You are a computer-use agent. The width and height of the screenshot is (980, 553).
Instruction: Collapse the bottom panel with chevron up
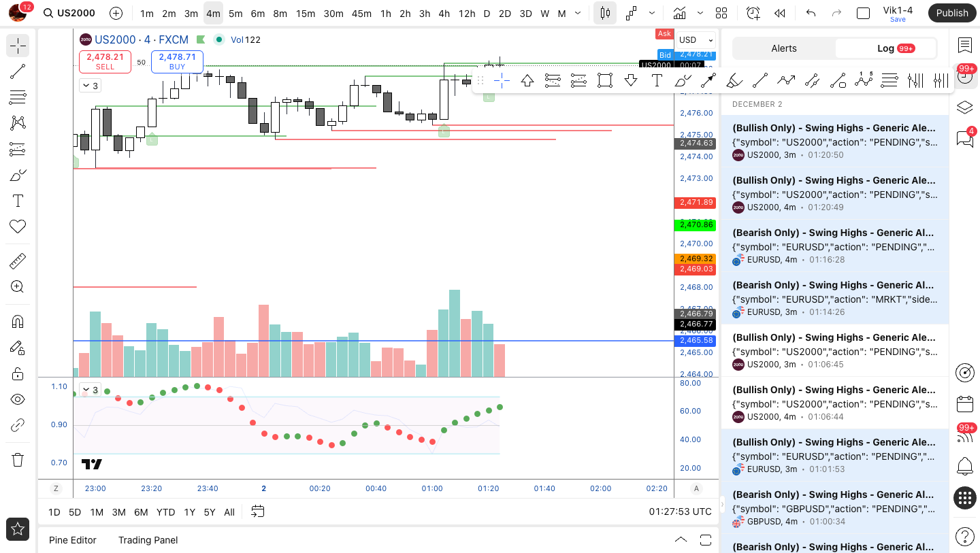(681, 540)
